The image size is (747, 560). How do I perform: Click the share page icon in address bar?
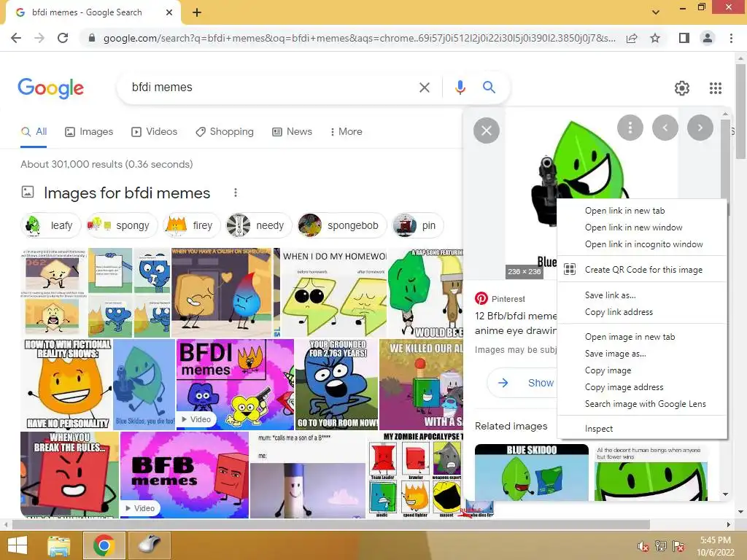632,38
